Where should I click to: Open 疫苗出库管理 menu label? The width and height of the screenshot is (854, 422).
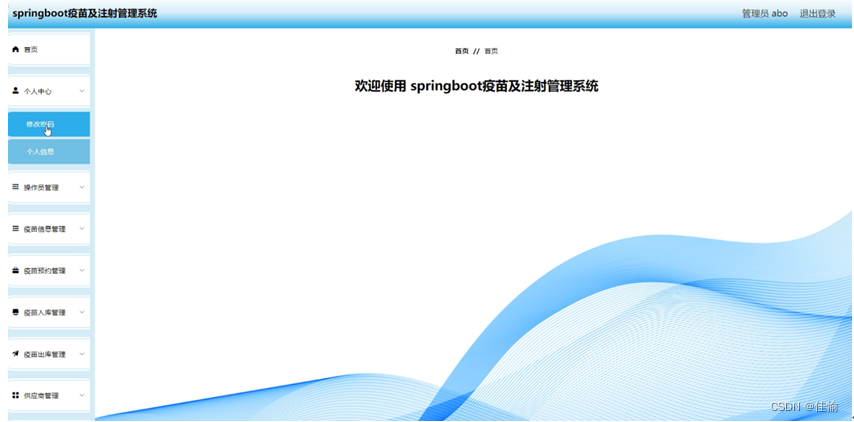tap(44, 354)
